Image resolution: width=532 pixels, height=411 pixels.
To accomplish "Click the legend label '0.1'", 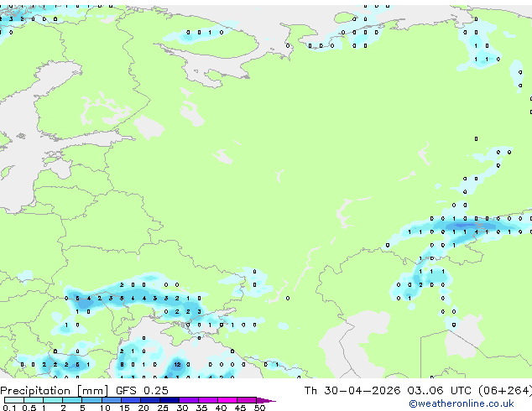I will pos(9,408).
